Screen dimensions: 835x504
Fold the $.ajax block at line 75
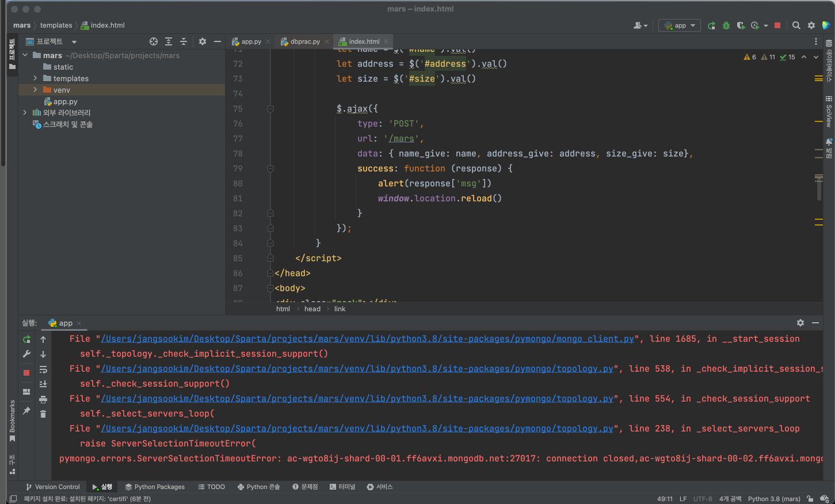click(x=270, y=109)
